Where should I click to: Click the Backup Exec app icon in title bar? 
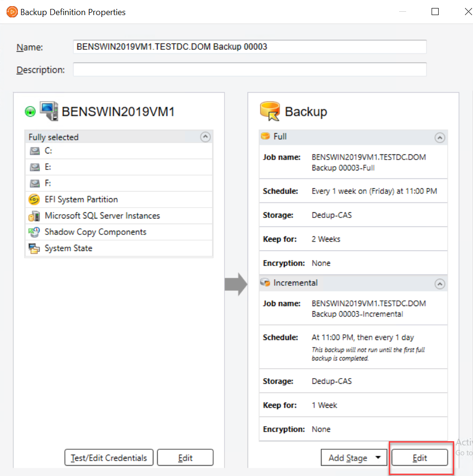click(12, 12)
